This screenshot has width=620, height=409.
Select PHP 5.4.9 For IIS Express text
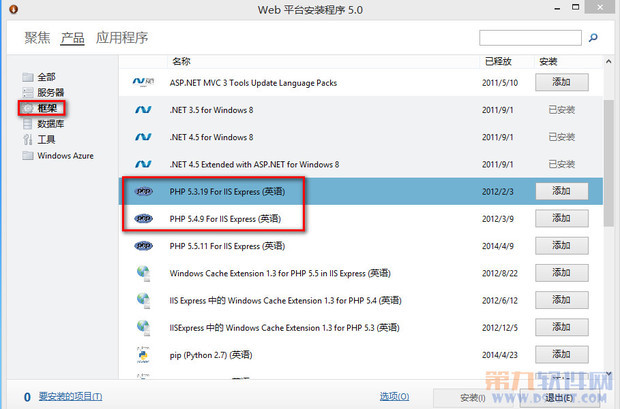pyautogui.click(x=225, y=219)
